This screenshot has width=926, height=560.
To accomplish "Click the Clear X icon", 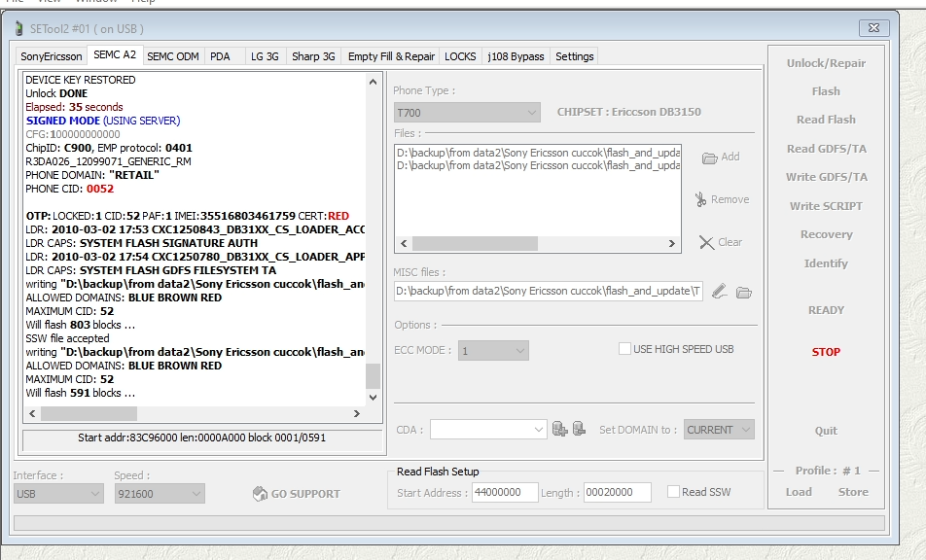I will (706, 243).
